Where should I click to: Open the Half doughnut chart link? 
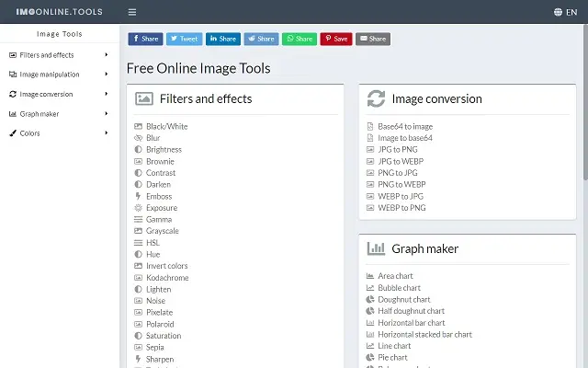point(411,311)
